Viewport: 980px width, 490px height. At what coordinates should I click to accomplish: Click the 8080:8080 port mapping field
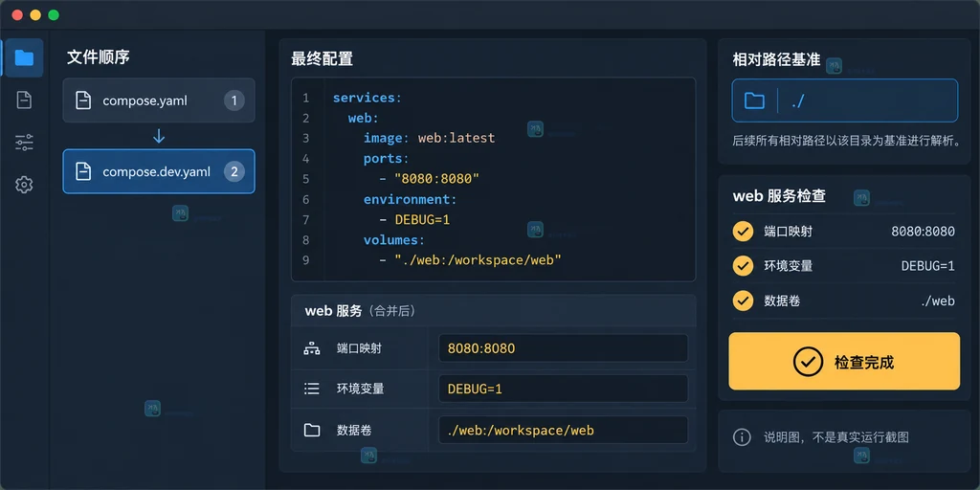click(x=563, y=348)
